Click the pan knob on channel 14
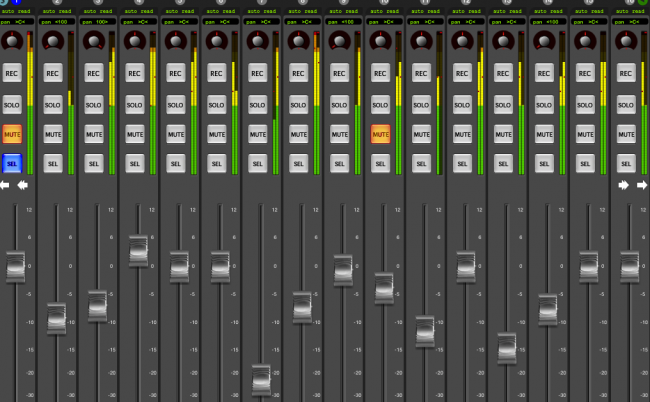The height and width of the screenshot is (402, 650). click(x=543, y=41)
